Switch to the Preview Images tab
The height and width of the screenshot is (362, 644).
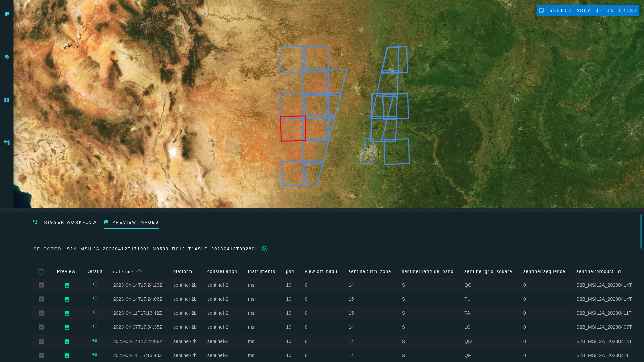131,222
